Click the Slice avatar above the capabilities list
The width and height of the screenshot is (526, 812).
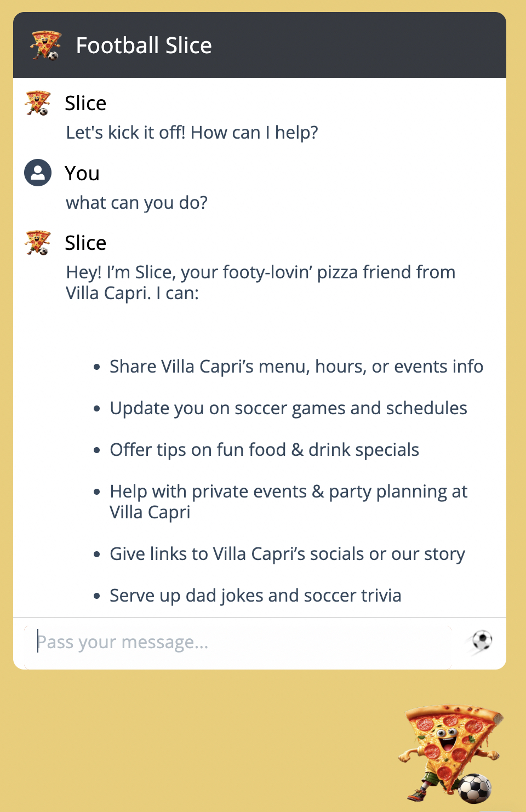coord(38,243)
